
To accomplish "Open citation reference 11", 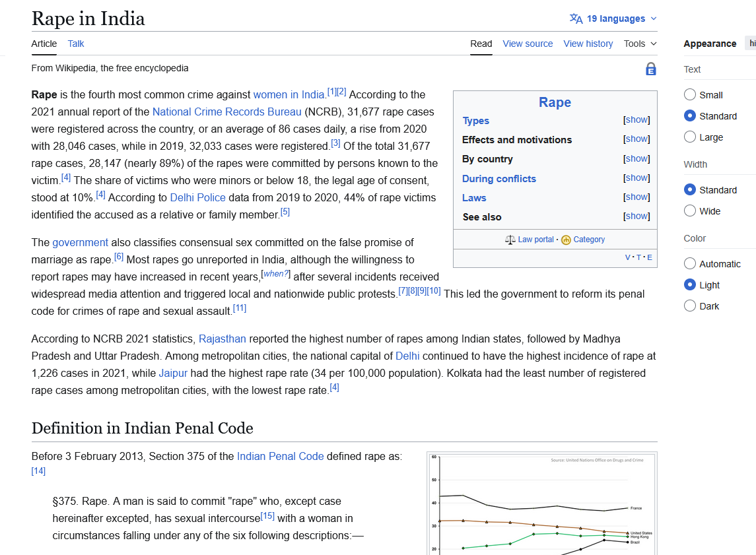I will coord(240,308).
